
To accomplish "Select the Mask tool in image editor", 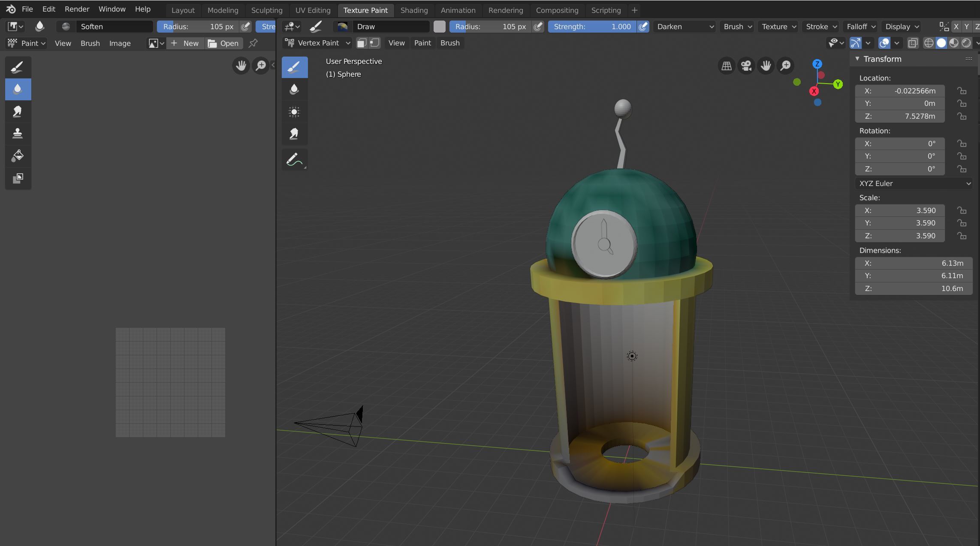I will [18, 178].
